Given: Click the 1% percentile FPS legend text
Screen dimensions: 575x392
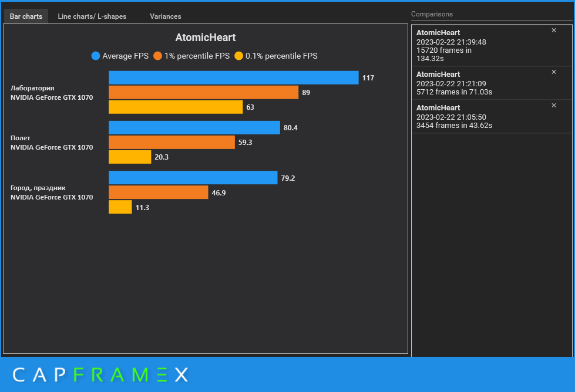Looking at the screenshot, I should (x=197, y=56).
